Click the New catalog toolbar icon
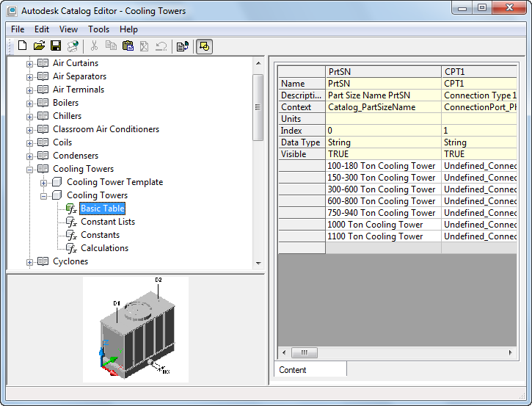 coord(23,46)
